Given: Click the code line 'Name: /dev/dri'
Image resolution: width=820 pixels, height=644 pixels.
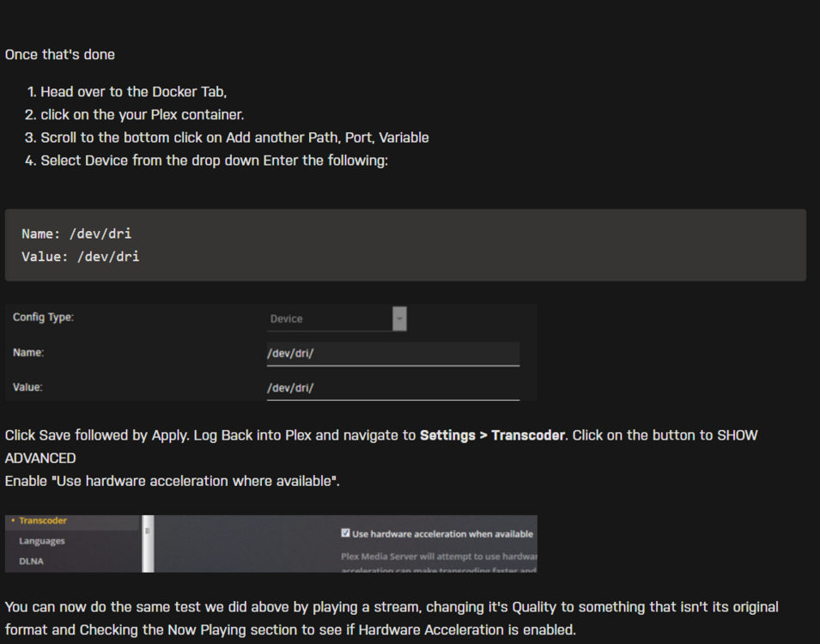Looking at the screenshot, I should (x=76, y=234).
